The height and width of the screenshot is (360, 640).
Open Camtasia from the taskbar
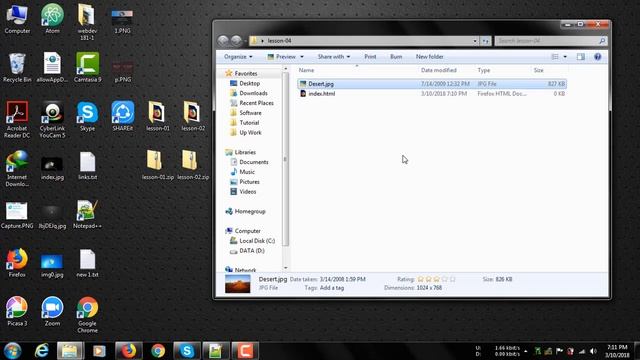[x=245, y=351]
